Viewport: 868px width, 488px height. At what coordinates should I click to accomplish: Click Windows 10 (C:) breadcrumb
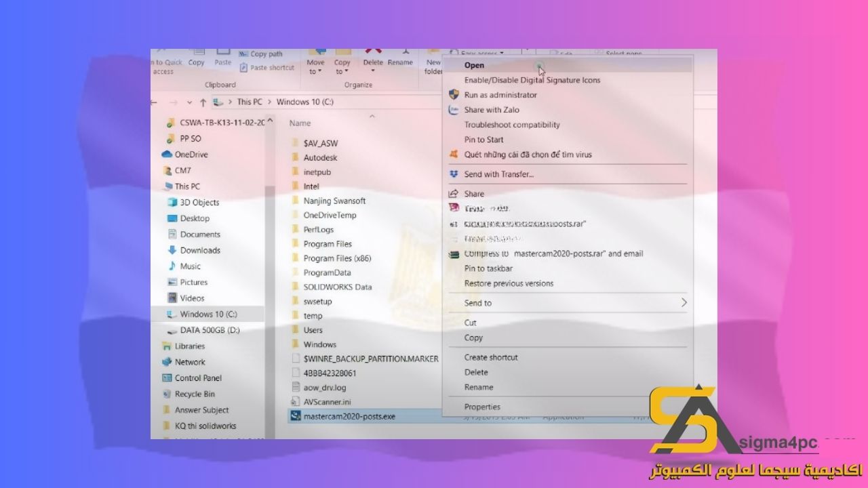(305, 102)
